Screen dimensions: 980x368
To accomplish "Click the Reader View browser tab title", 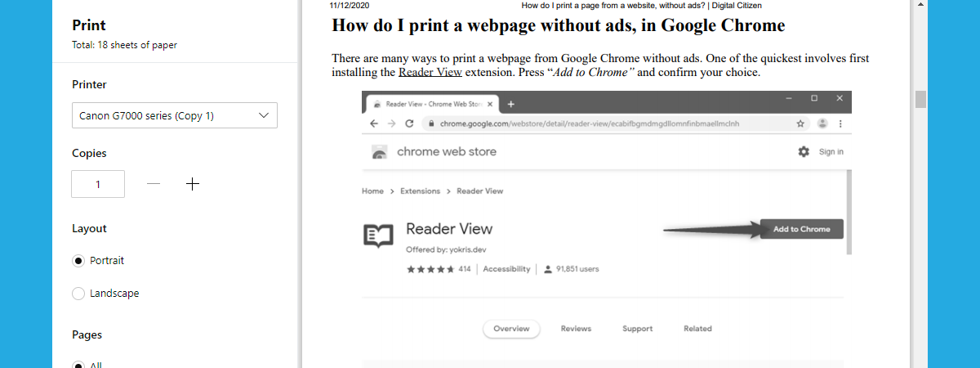I will [434, 105].
